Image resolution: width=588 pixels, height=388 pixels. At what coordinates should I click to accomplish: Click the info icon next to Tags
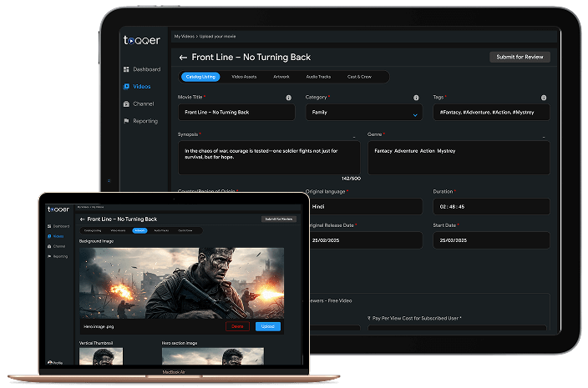[x=544, y=98]
